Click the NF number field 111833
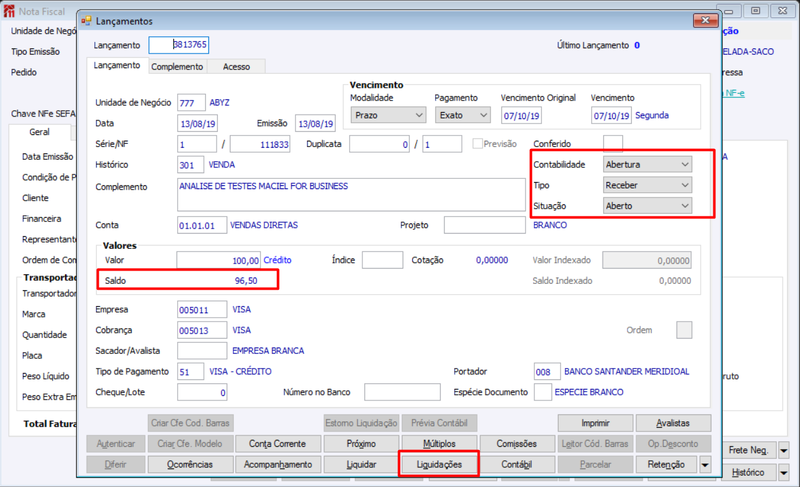The width and height of the screenshot is (800, 487). pos(260,144)
